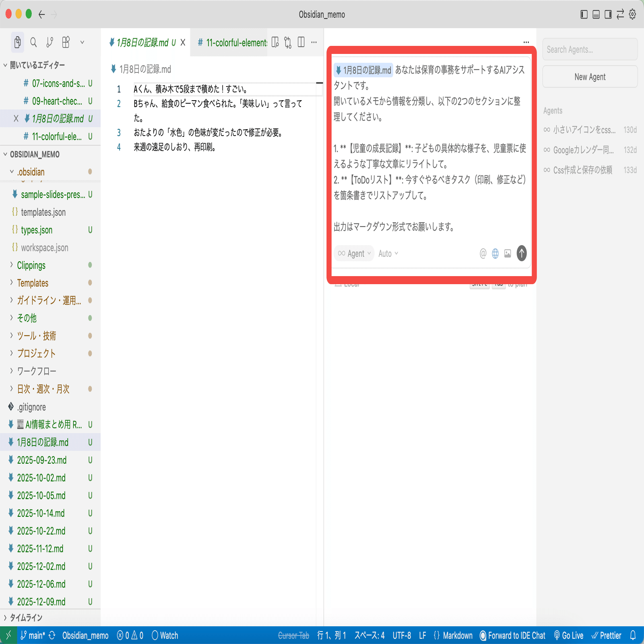Open the Search view in the activity bar

[34, 42]
